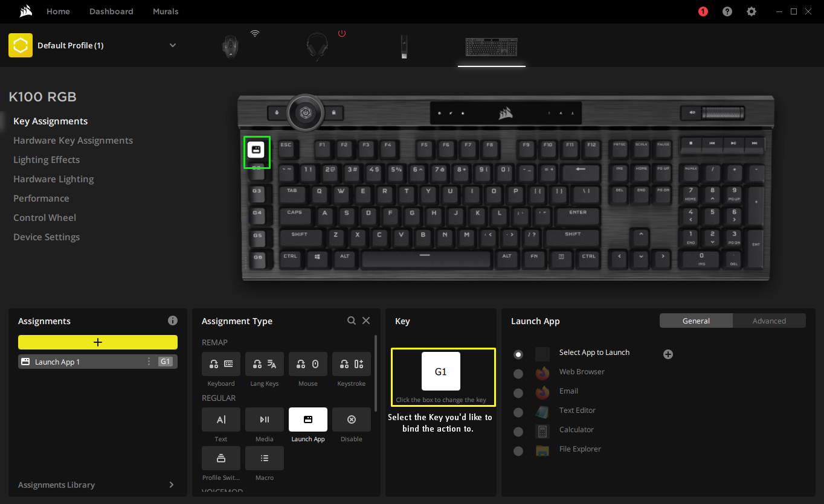The image size is (824, 504).
Task: Select File Explorer as app to launch
Action: point(518,451)
